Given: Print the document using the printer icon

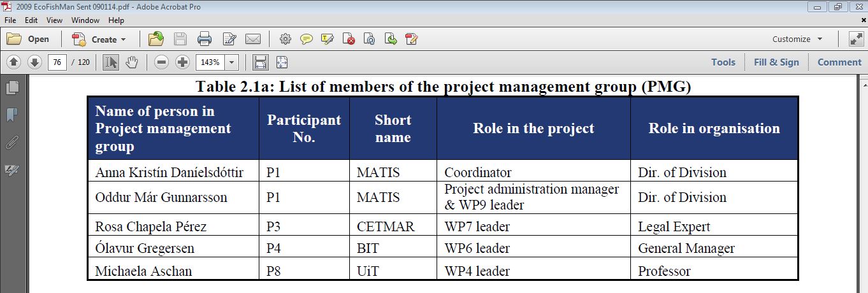Looking at the screenshot, I should point(205,39).
